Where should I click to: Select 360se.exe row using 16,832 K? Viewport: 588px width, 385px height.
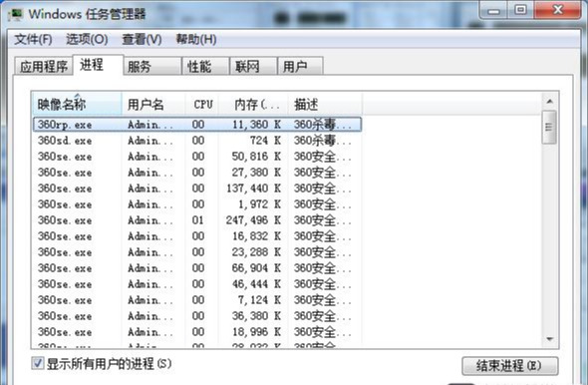[x=197, y=236]
